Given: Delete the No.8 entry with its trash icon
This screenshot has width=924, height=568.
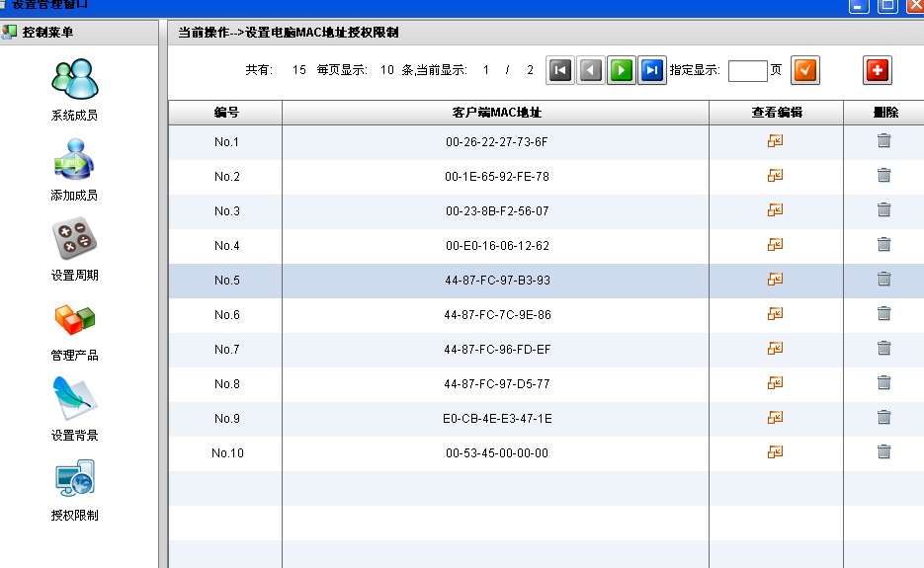Looking at the screenshot, I should [x=883, y=382].
